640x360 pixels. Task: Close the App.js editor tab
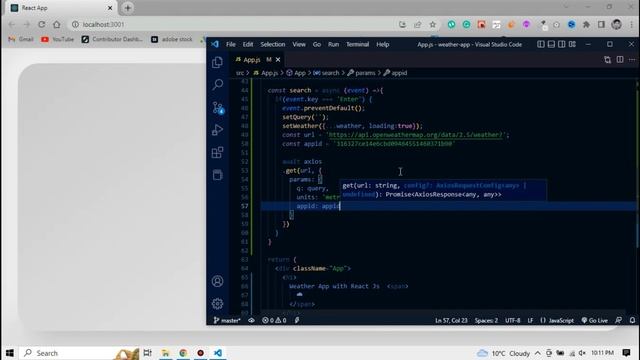(278, 60)
